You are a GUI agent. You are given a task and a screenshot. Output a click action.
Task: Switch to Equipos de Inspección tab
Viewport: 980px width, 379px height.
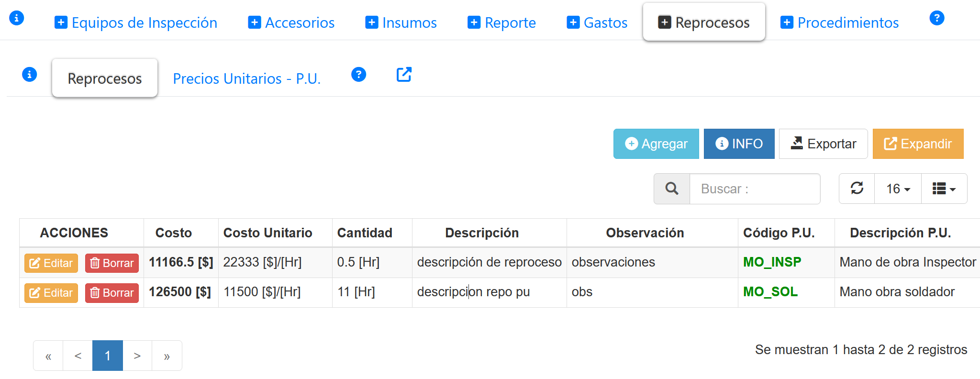136,22
